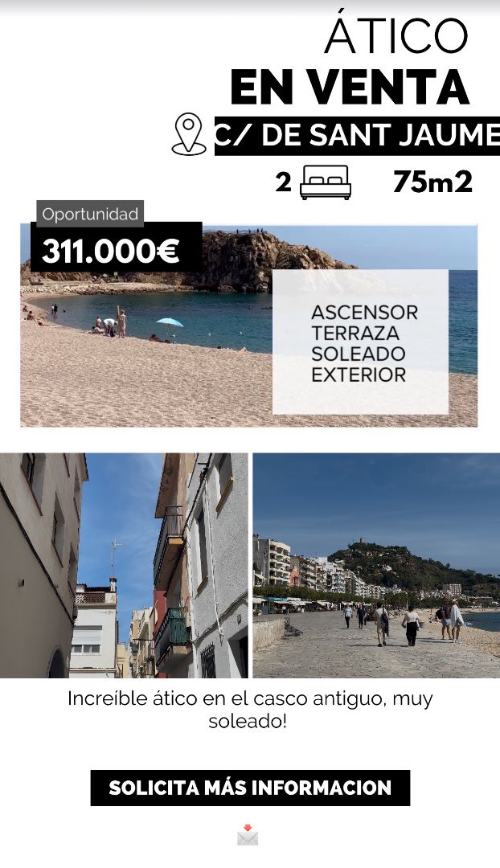Click the EN VENTA heading
Screen dimensions: 500x868
point(350,87)
